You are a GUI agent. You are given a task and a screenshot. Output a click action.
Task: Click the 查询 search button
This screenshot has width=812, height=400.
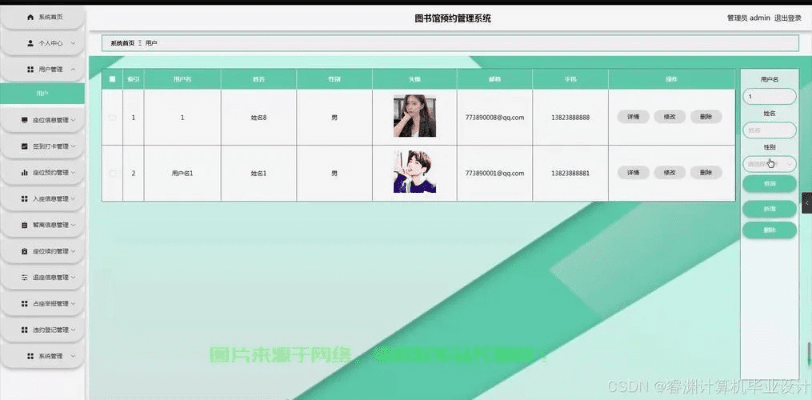click(769, 184)
